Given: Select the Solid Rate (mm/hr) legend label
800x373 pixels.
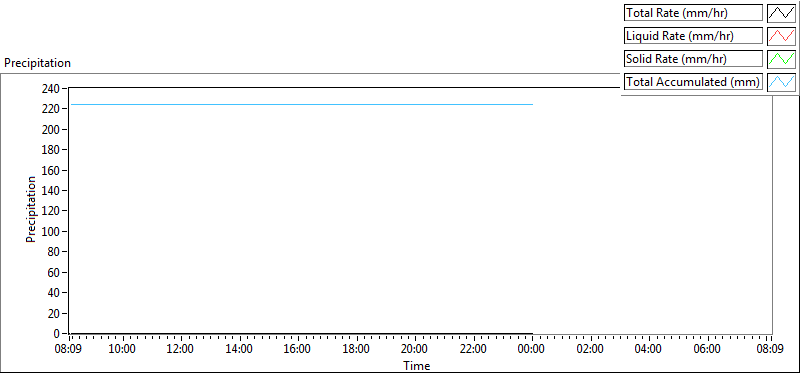Looking at the screenshot, I should [693, 59].
